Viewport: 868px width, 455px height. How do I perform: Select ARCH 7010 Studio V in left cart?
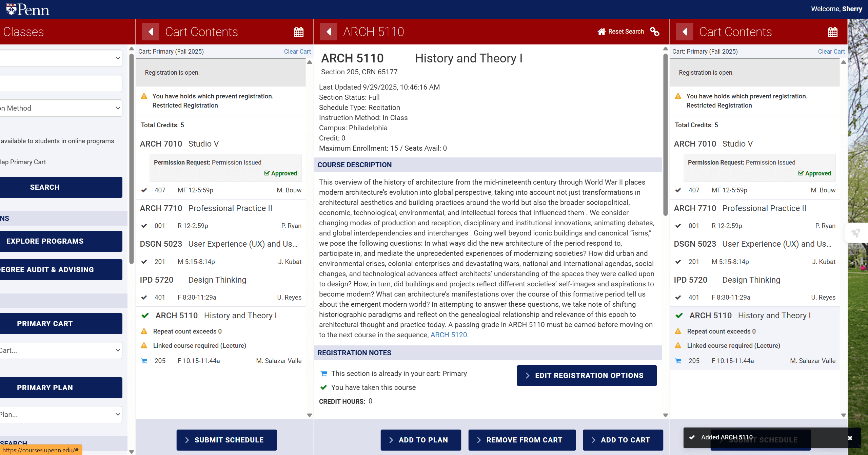point(179,144)
